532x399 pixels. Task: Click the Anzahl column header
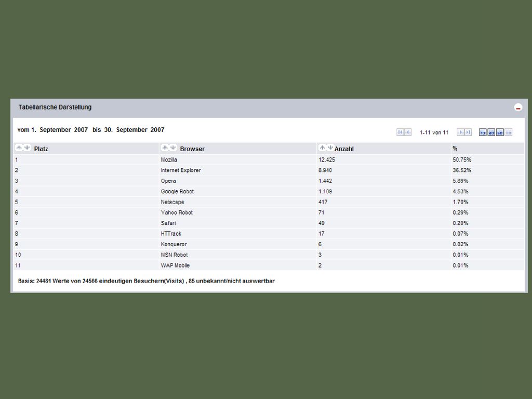(x=344, y=149)
